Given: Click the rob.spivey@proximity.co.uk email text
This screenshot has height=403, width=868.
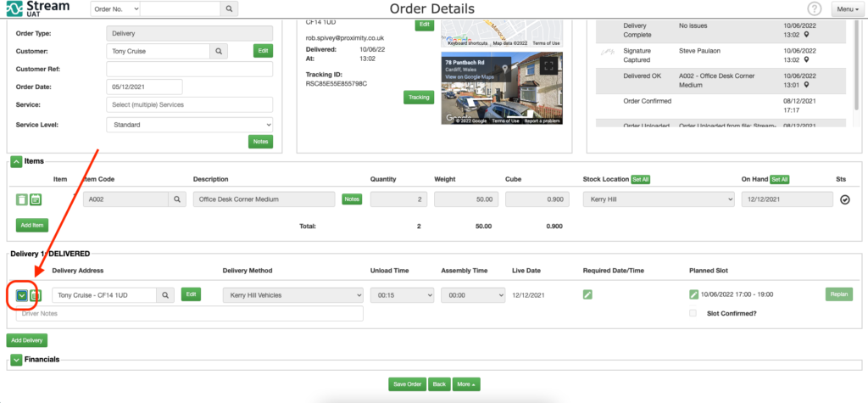Looking at the screenshot, I should [x=345, y=38].
